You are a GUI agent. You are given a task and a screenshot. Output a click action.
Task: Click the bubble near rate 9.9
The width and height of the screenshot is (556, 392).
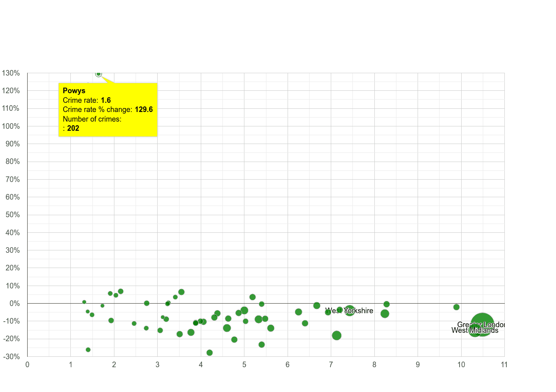click(x=456, y=307)
